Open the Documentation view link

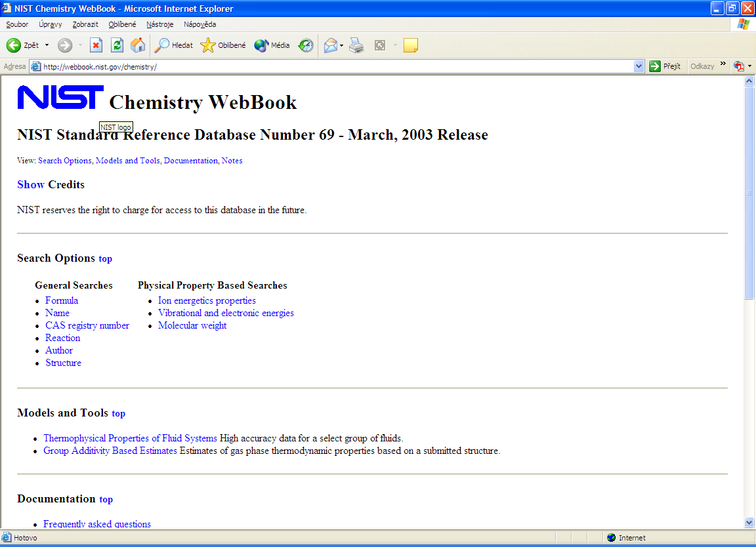coord(191,161)
